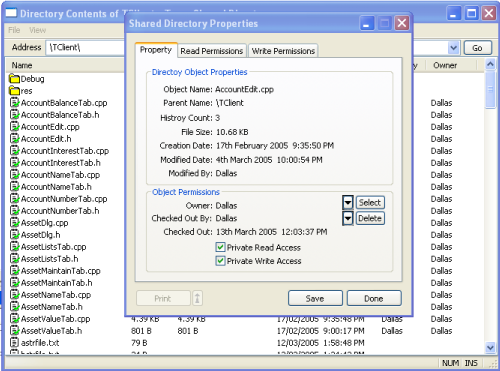Toggle the Private Read Access checkbox

[x=220, y=247]
